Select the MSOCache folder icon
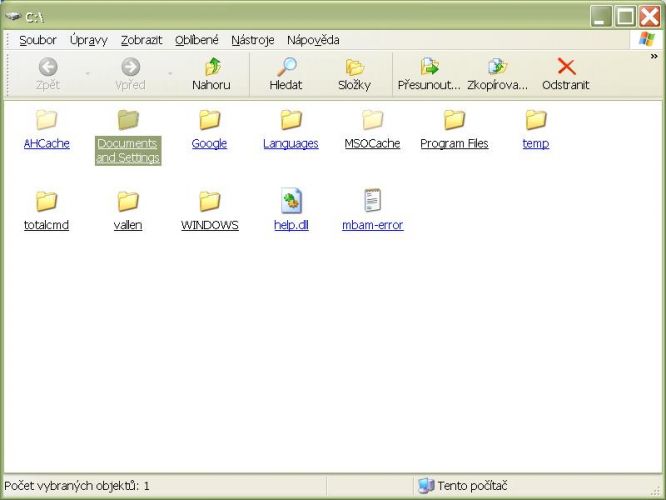This screenshot has height=500, width=666. (373, 120)
